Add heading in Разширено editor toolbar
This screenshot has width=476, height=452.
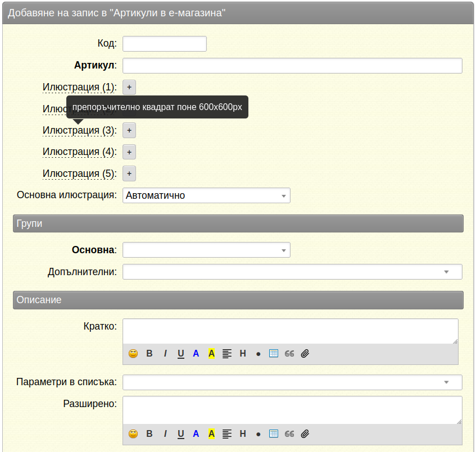click(x=243, y=434)
